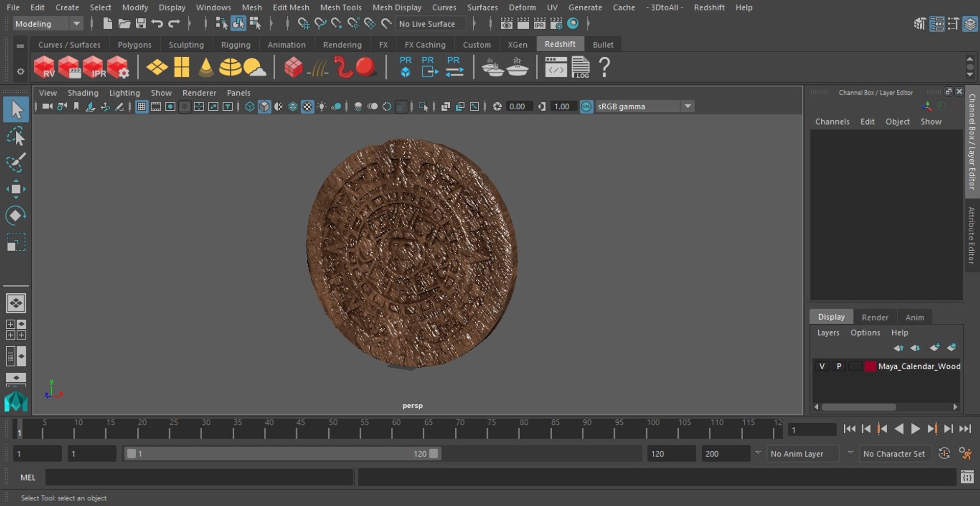Viewport: 980px width, 506px height.
Task: Open Redshift RenderView icon on shelf
Action: coord(44,67)
